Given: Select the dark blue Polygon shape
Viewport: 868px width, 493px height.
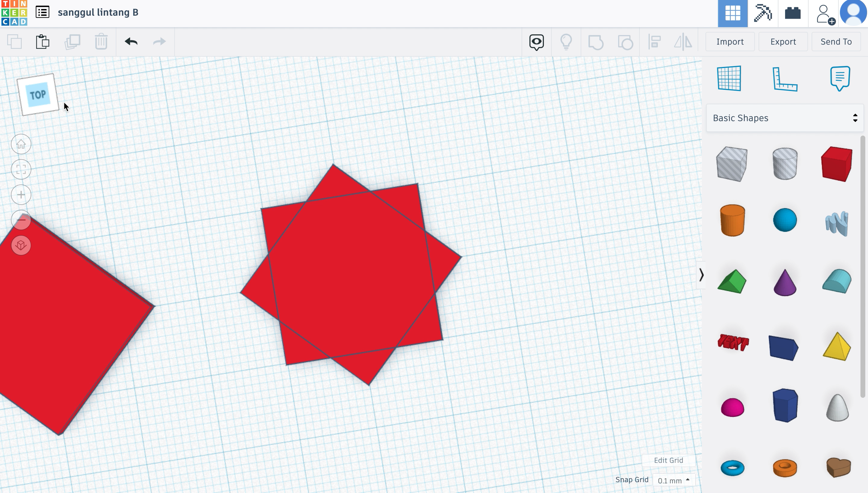Looking at the screenshot, I should pyautogui.click(x=785, y=405).
